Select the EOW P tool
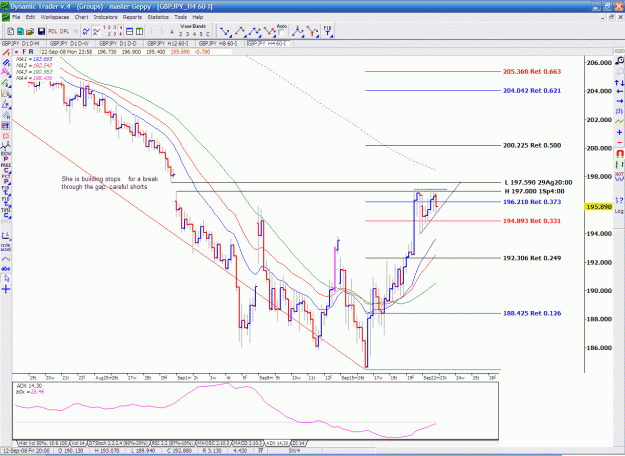This screenshot has width=625, height=456. coord(6,156)
